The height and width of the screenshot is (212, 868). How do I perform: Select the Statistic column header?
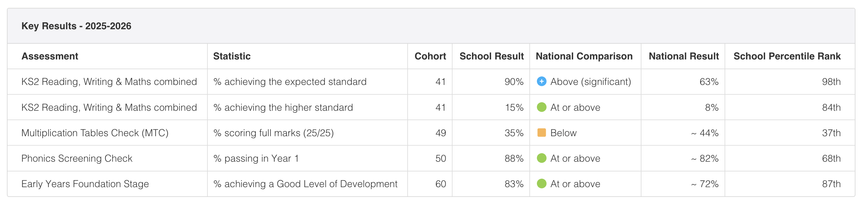[x=232, y=56]
